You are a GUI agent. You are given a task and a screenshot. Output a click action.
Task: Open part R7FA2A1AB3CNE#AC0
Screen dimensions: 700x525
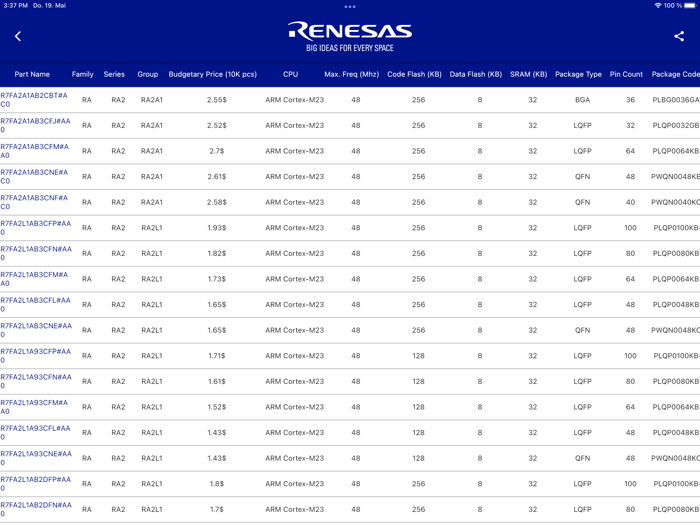pos(34,176)
